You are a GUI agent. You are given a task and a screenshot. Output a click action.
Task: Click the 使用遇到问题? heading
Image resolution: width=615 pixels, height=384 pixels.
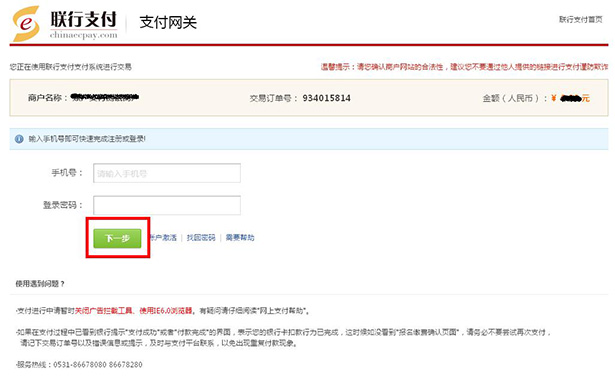tap(40, 284)
